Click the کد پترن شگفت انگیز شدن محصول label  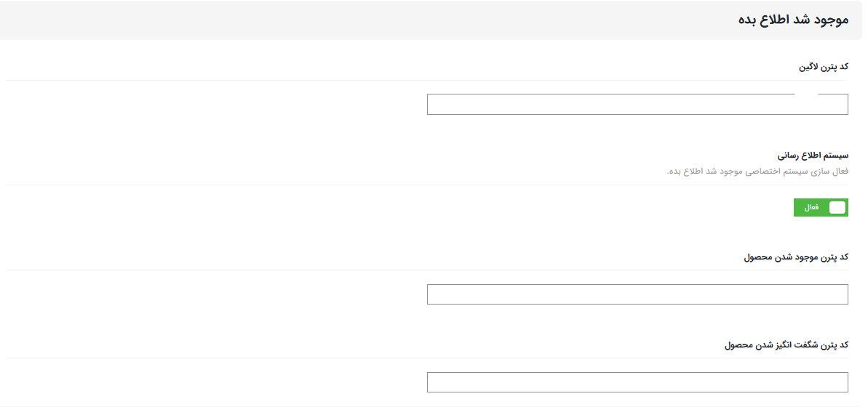787,345
